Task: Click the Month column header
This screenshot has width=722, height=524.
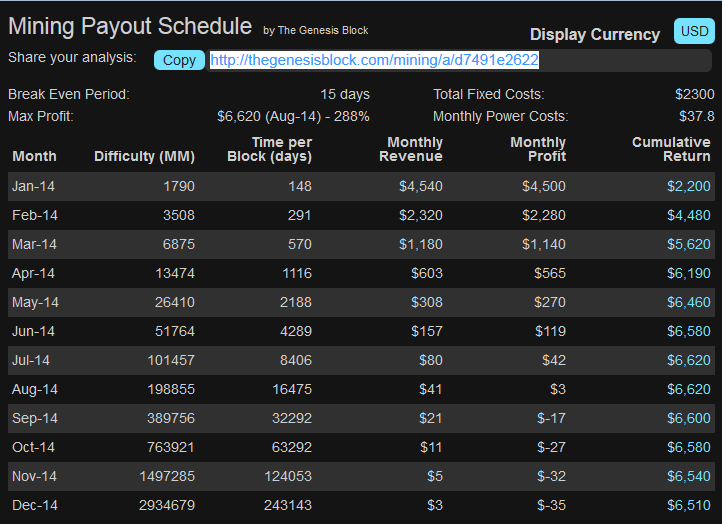Action: (35, 156)
